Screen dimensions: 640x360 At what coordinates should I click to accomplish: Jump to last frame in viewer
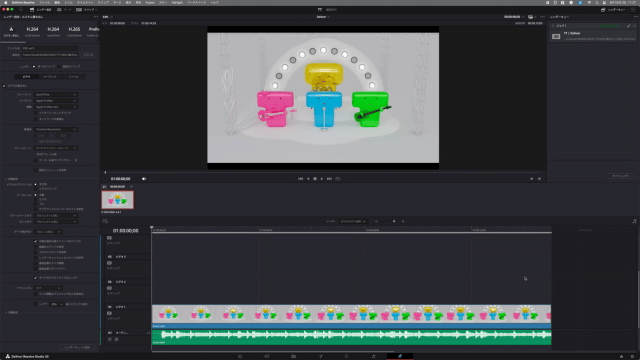329,179
